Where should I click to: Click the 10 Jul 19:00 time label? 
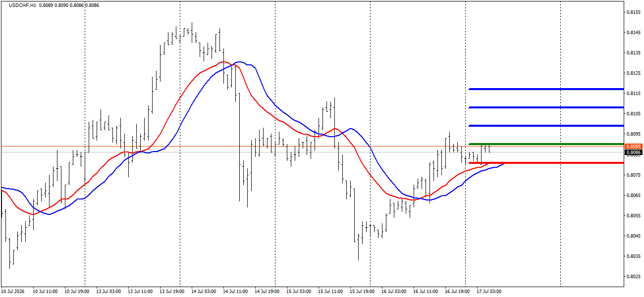click(77, 292)
